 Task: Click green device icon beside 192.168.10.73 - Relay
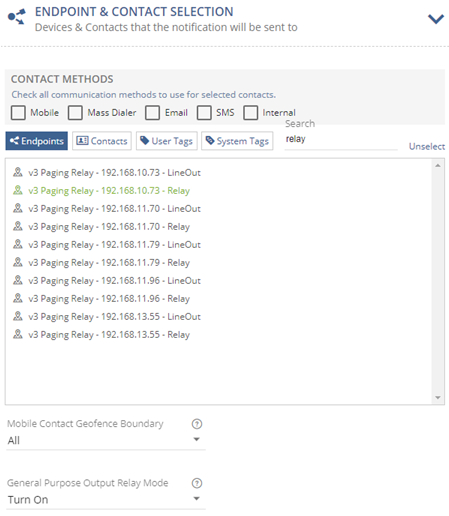[18, 190]
